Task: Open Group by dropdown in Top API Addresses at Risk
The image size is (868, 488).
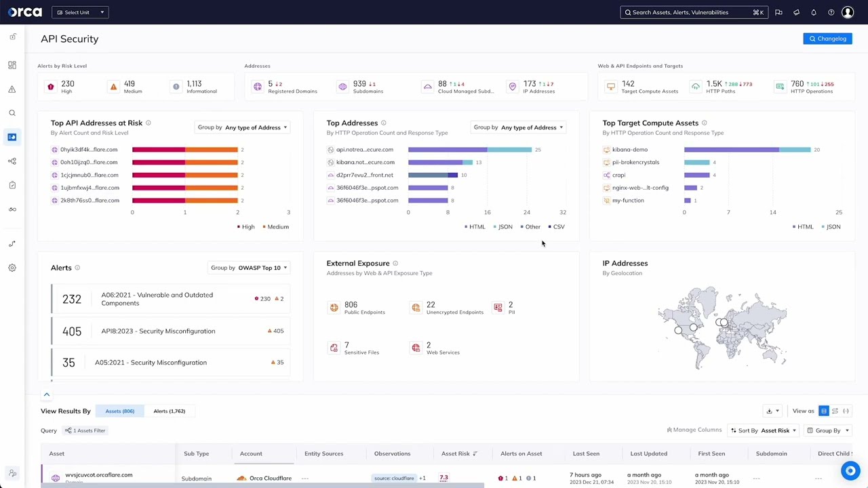Action: (242, 127)
